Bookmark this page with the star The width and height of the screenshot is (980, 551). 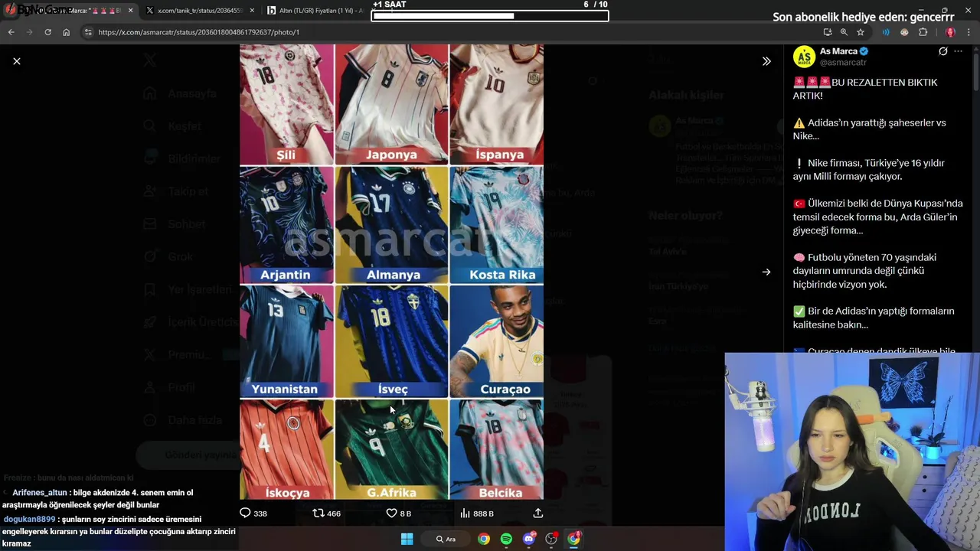[861, 32]
